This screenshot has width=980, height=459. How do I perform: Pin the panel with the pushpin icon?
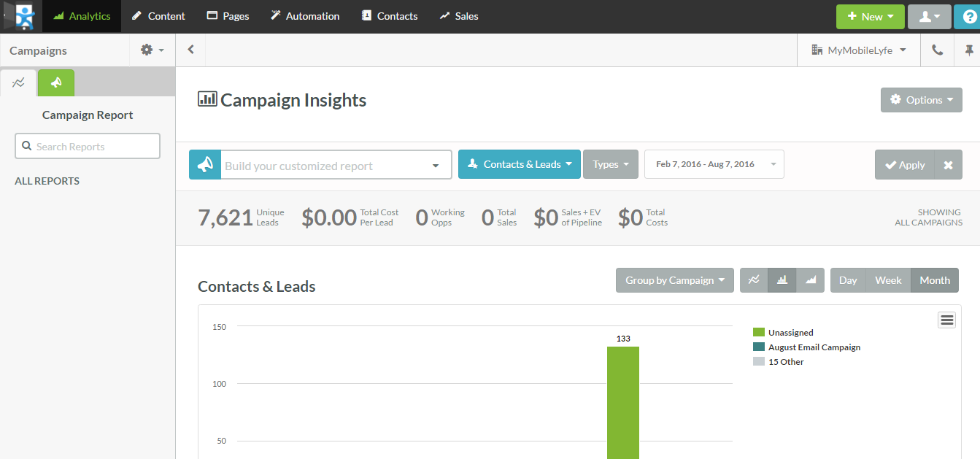click(x=969, y=50)
